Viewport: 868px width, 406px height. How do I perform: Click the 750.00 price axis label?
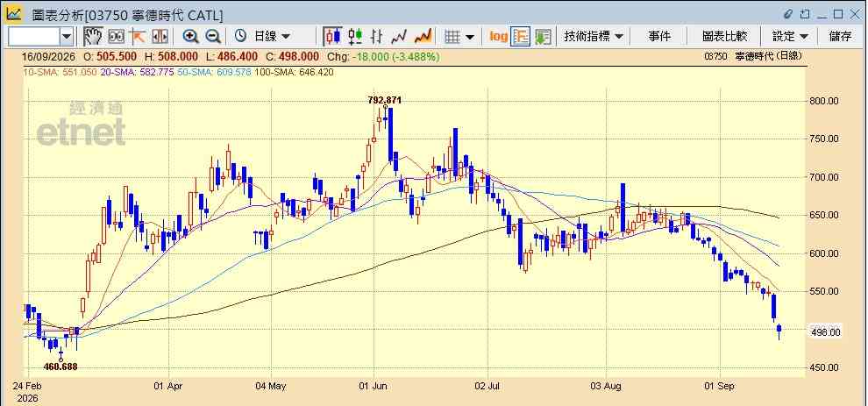click(x=826, y=139)
